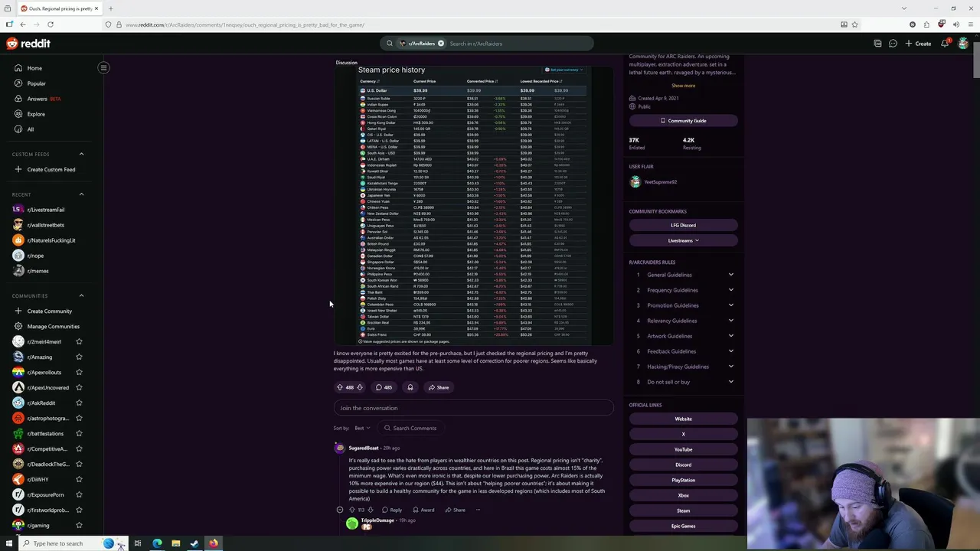The height and width of the screenshot is (551, 980).
Task: Click Show more in community description
Action: (684, 86)
